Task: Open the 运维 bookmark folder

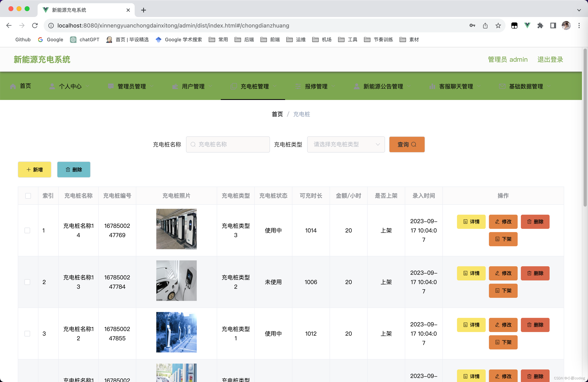Action: coord(296,40)
